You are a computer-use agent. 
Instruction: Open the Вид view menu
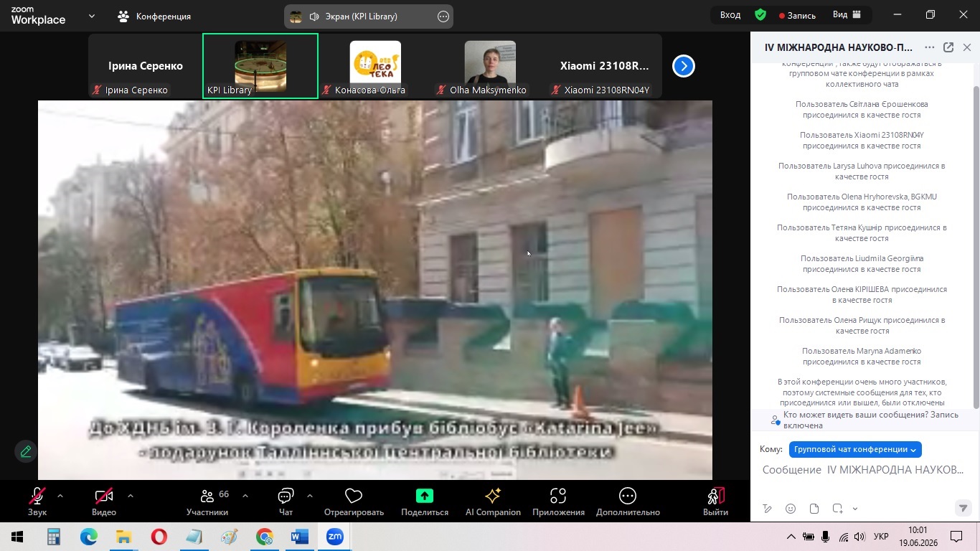pos(847,15)
